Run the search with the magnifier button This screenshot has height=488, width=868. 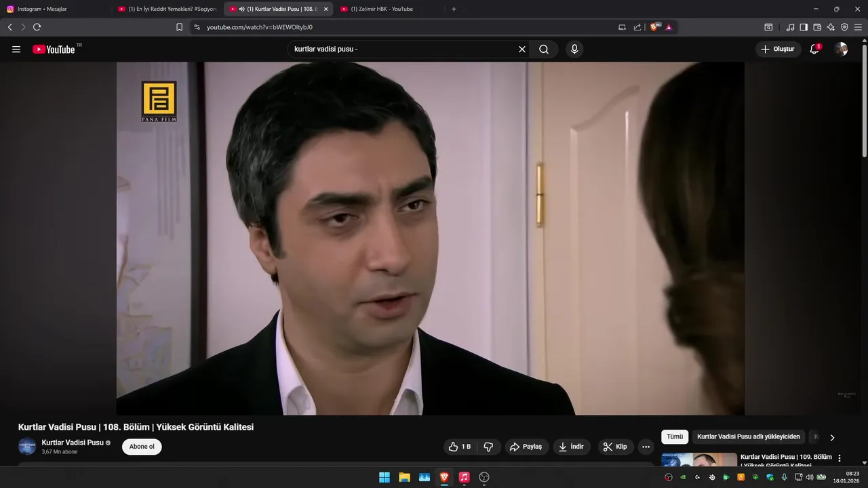[544, 49]
